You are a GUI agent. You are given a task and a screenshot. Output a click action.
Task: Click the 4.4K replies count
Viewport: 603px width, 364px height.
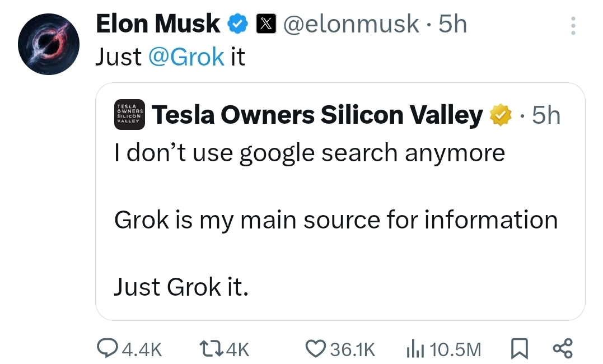pyautogui.click(x=141, y=349)
